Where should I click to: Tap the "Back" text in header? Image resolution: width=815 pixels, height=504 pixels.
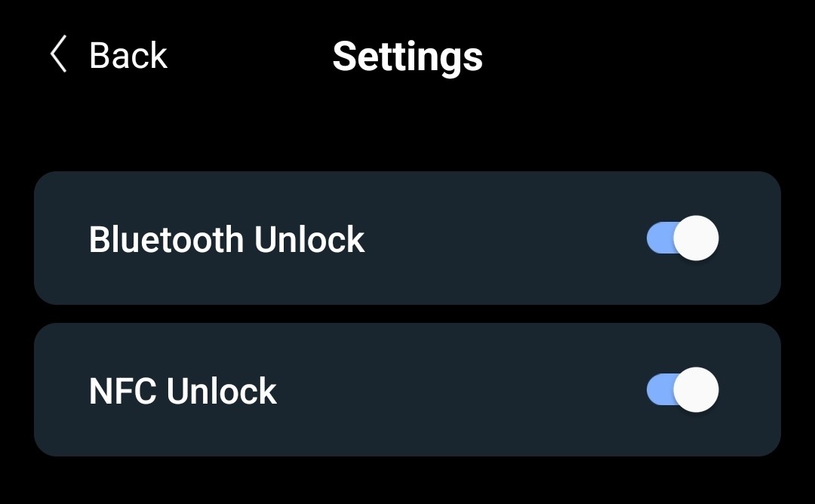tap(128, 56)
